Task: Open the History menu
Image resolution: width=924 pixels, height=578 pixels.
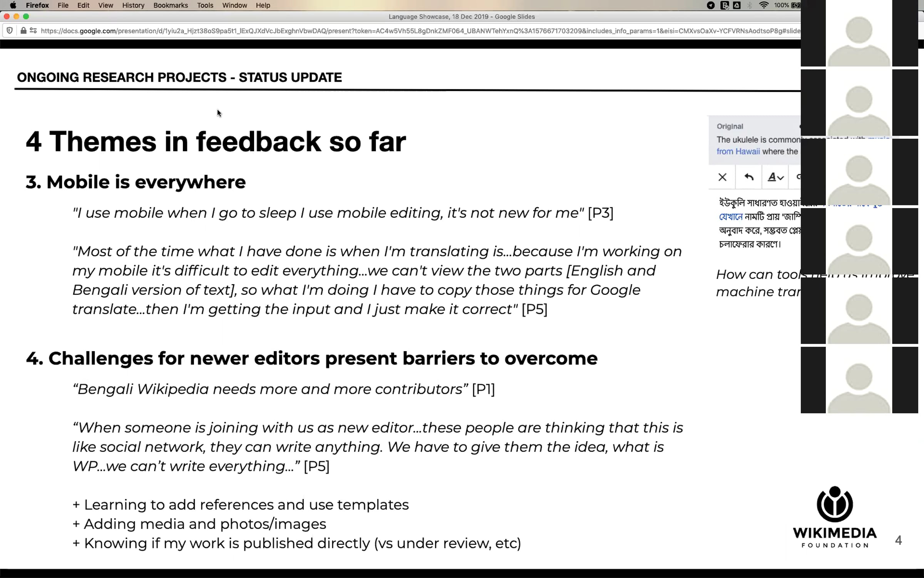Action: point(133,5)
